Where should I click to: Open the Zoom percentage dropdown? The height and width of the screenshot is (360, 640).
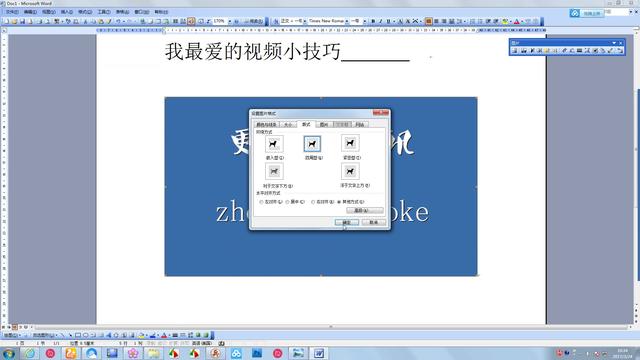click(229, 21)
